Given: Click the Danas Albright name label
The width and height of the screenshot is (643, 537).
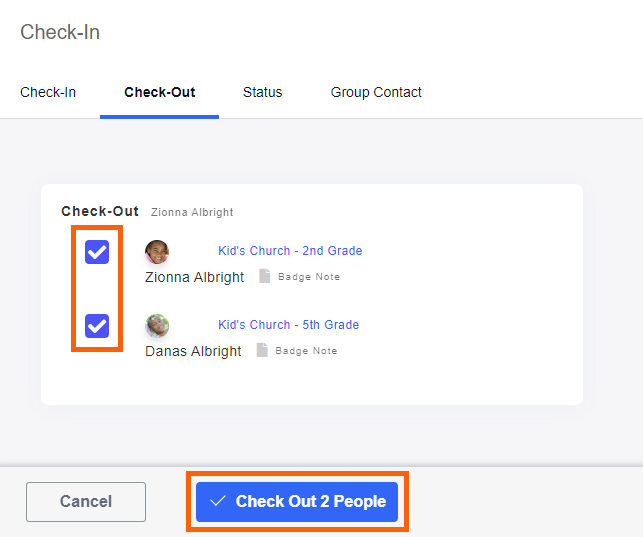Looking at the screenshot, I should click(193, 351).
